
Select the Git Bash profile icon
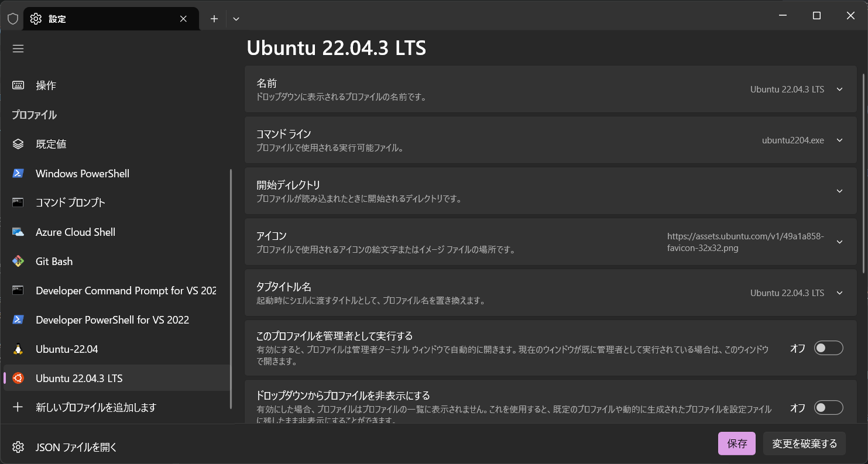pos(18,261)
